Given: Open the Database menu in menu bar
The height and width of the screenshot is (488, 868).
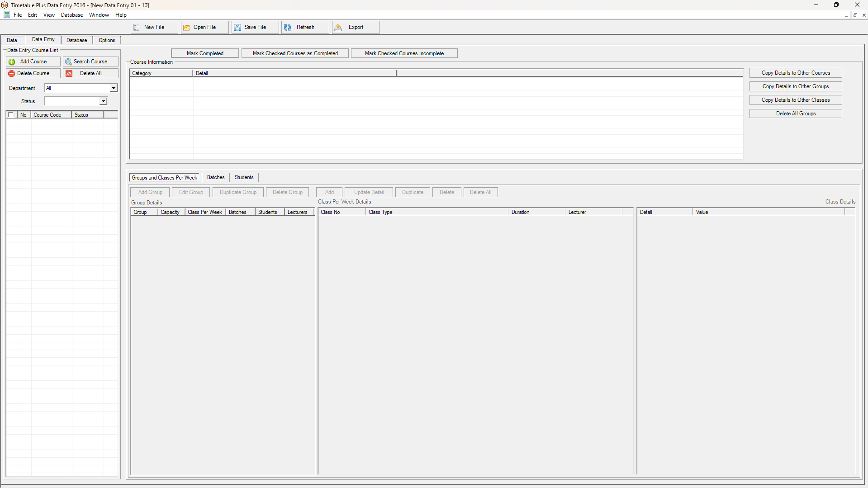Looking at the screenshot, I should pyautogui.click(x=72, y=15).
